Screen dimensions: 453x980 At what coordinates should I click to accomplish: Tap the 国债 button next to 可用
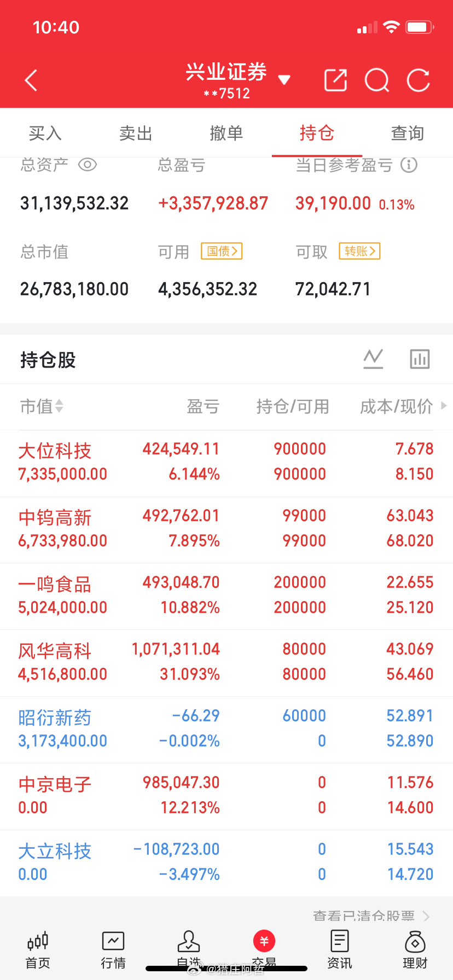[222, 251]
